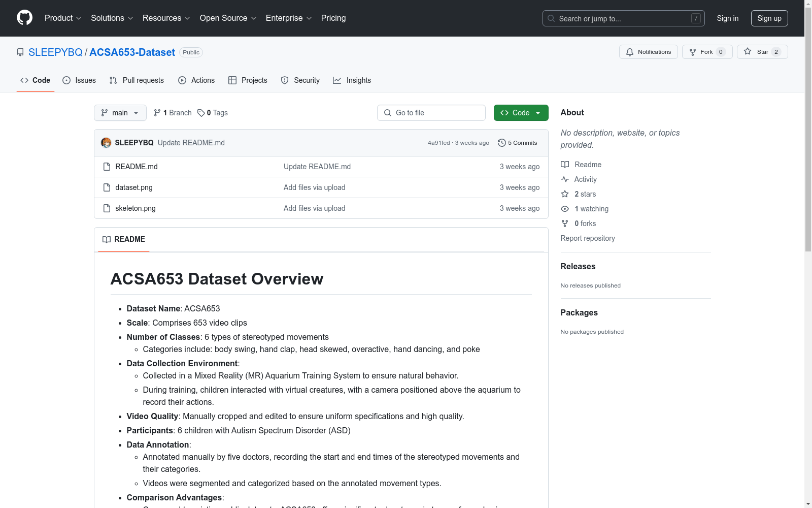Click the tag icon beside 0 Tags
This screenshot has width=812, height=508.
pos(201,113)
